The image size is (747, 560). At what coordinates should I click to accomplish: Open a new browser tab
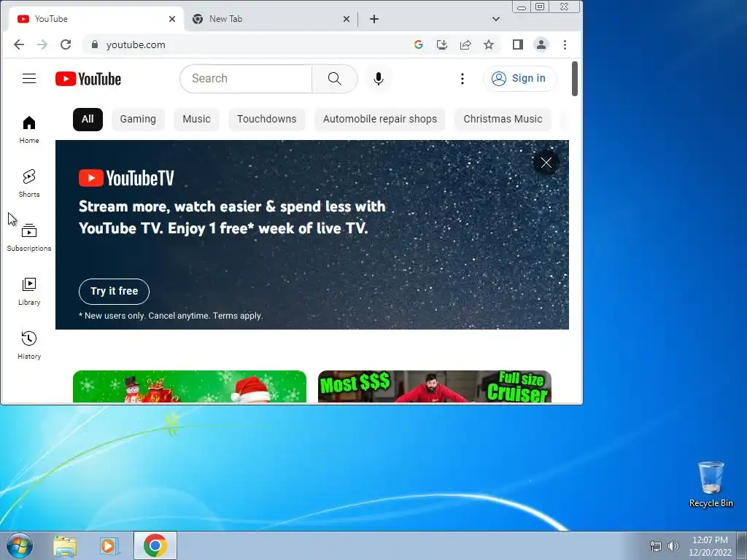(374, 19)
